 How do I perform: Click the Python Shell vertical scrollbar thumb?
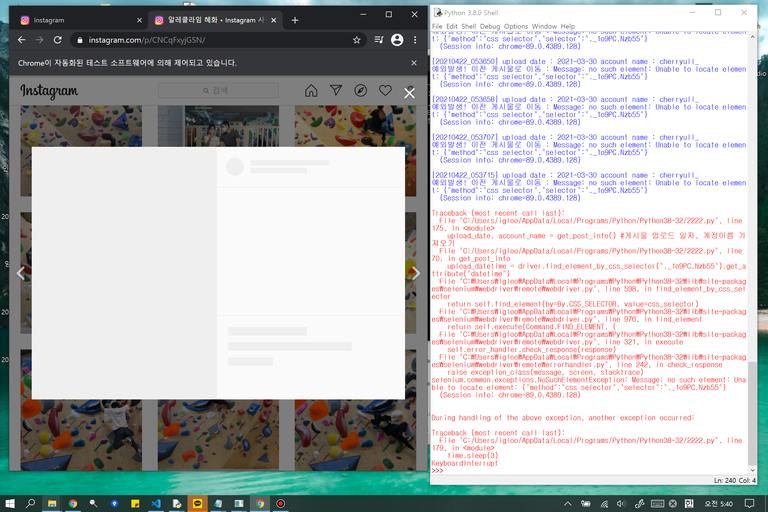tap(752, 413)
